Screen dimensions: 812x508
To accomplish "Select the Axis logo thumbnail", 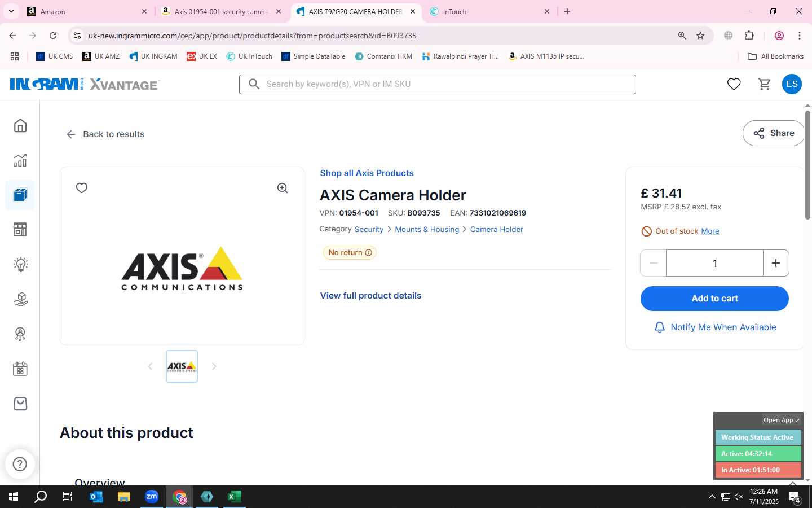I will 182,366.
